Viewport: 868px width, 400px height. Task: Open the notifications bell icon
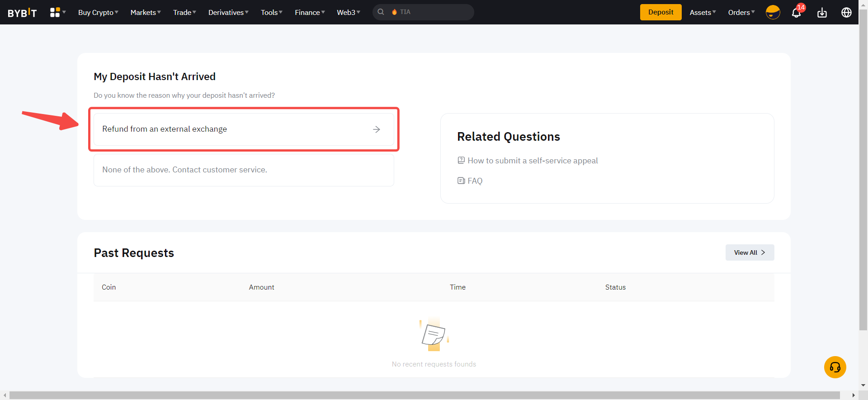point(796,13)
